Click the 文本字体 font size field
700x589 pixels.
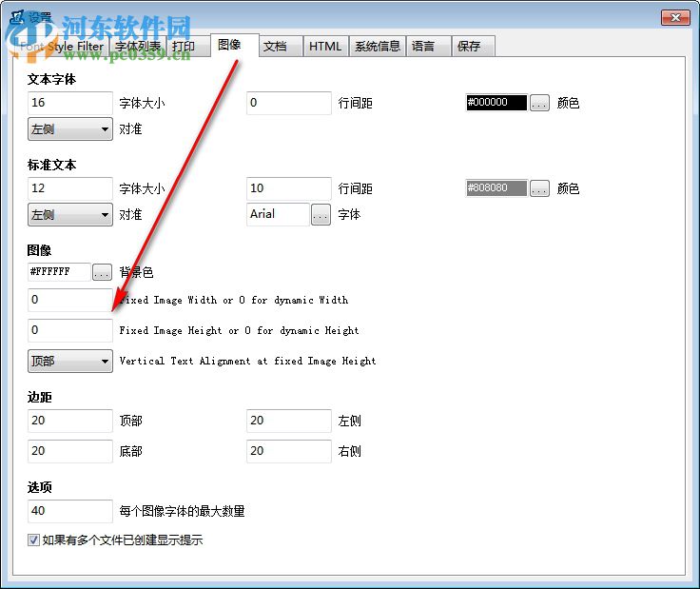pos(70,103)
